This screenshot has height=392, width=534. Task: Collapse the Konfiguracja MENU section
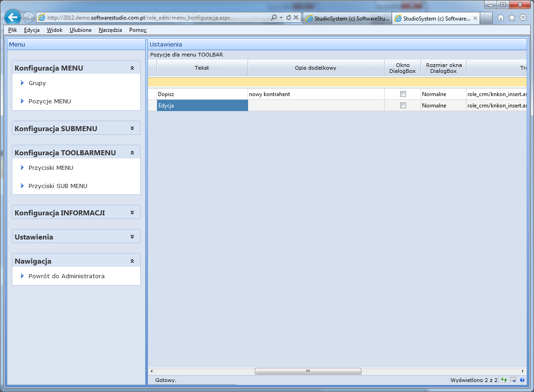click(132, 68)
